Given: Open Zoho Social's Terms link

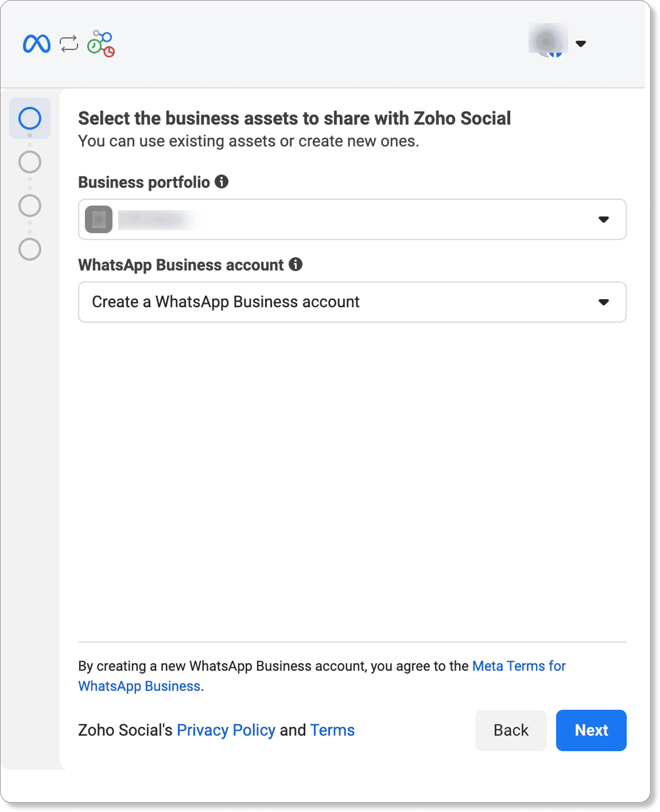Looking at the screenshot, I should coord(332,730).
